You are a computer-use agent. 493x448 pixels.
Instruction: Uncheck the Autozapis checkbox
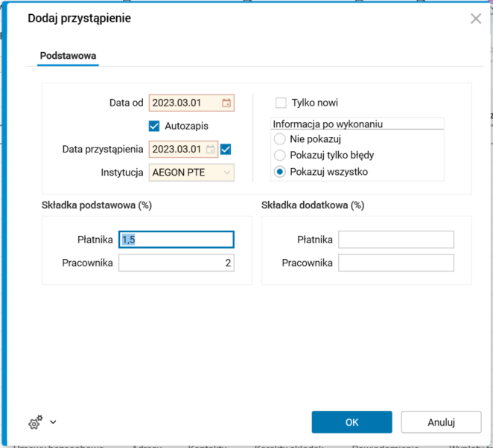[155, 126]
